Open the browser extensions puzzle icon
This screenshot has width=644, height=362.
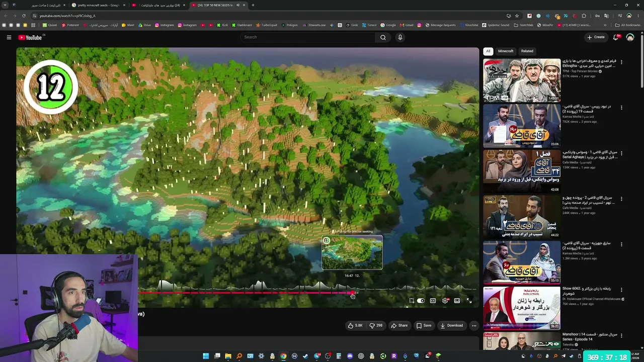pyautogui.click(x=584, y=16)
